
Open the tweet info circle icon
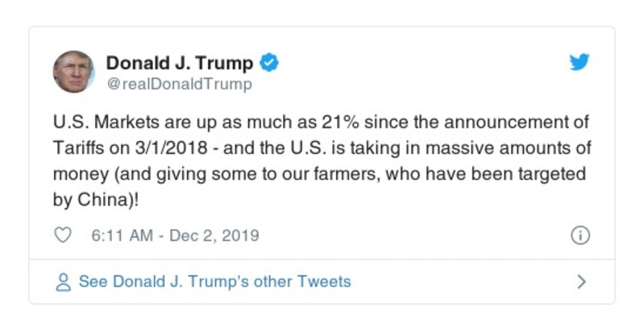coord(580,236)
